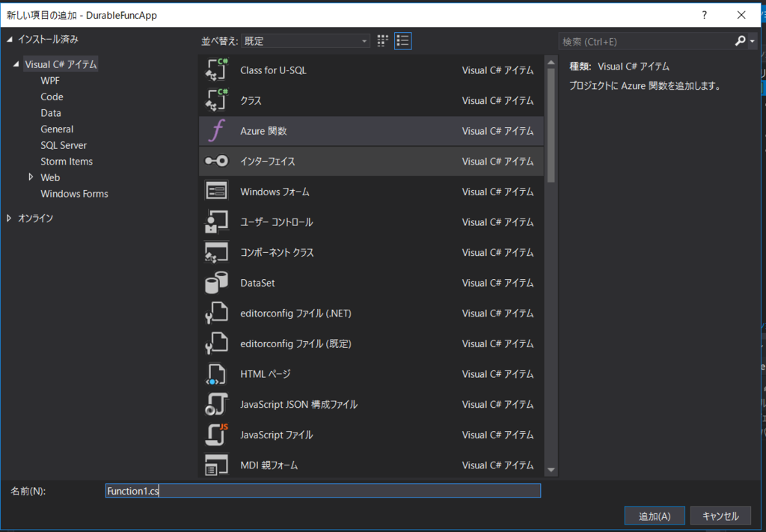Select the MDI 親フォーム item text

(x=269, y=465)
